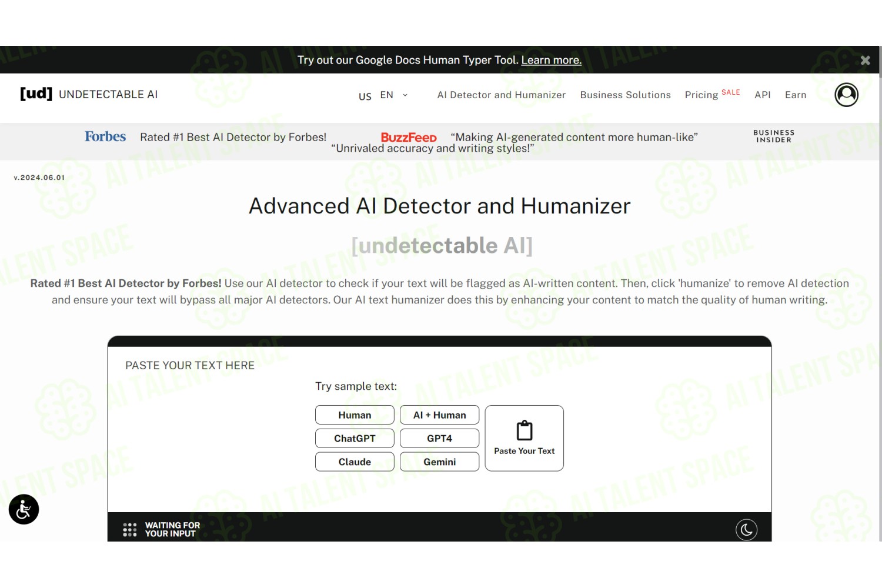Click the Forbes logo
The height and width of the screenshot is (588, 882).
pyautogui.click(x=105, y=136)
